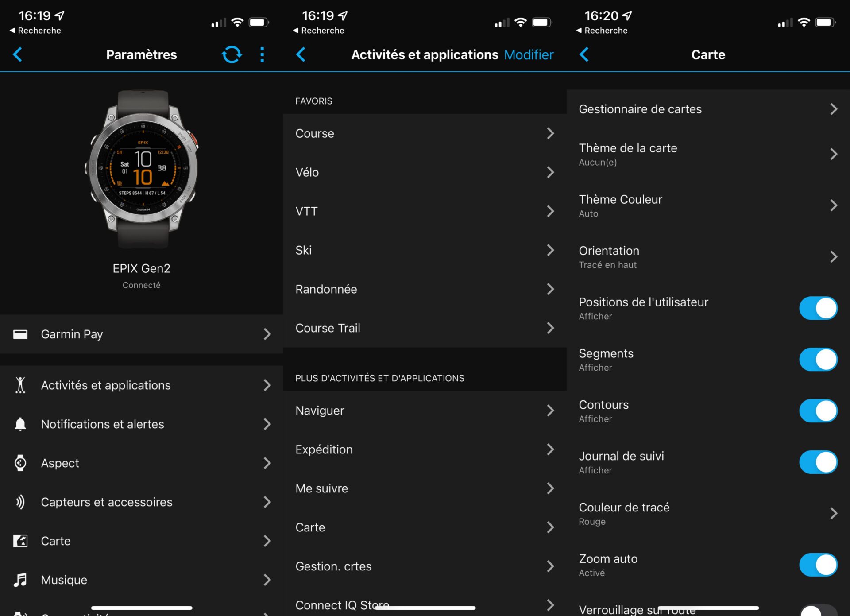
Task: Tap Modifier link in header
Action: point(529,54)
